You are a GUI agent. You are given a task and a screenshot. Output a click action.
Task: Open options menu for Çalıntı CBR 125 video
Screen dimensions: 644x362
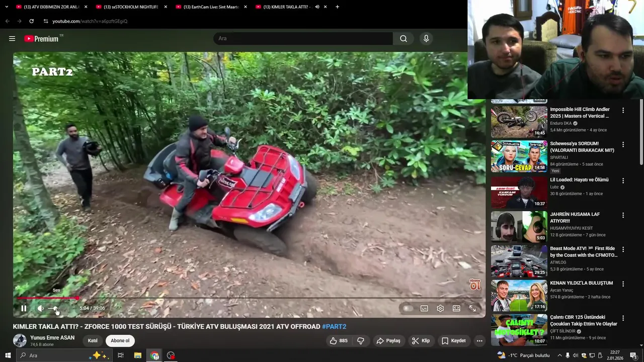[x=623, y=319]
